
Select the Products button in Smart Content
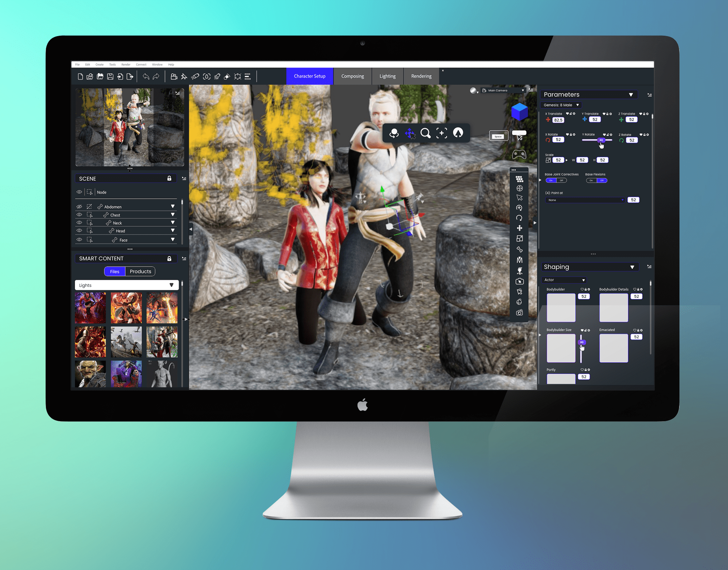point(140,271)
